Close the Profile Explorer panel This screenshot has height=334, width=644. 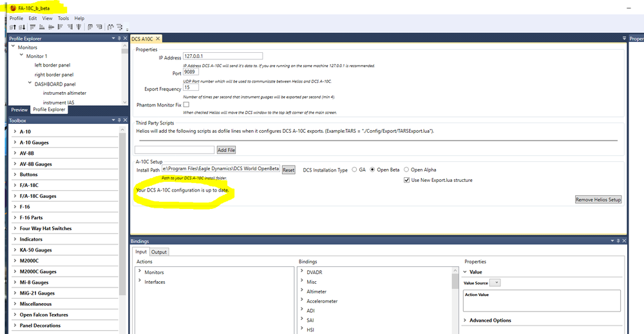point(126,38)
